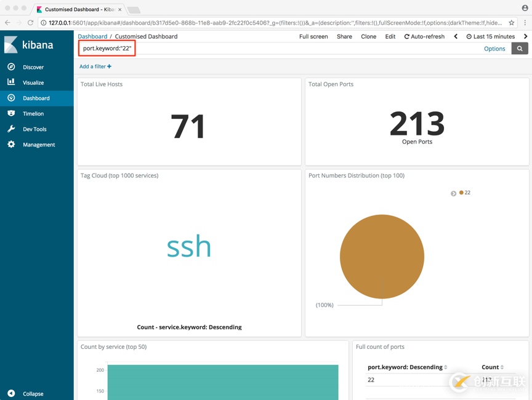Expand query bar Options
The image size is (532, 400).
(x=494, y=49)
